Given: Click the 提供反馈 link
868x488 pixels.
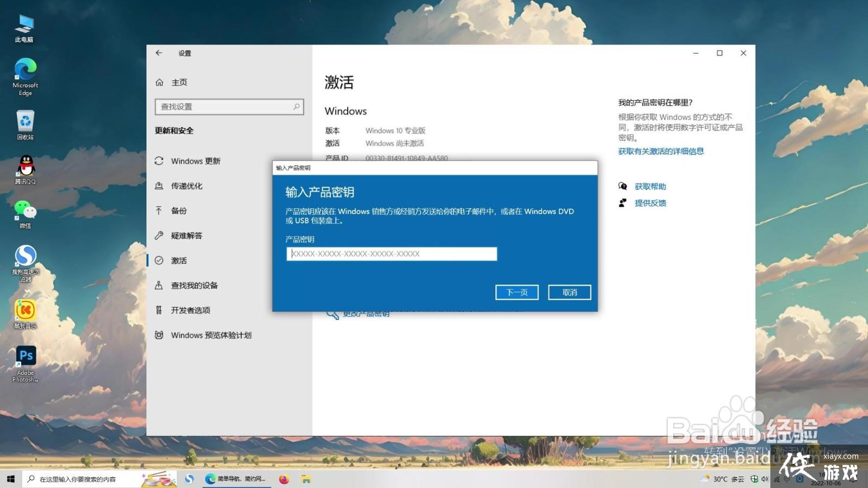Looking at the screenshot, I should (650, 203).
